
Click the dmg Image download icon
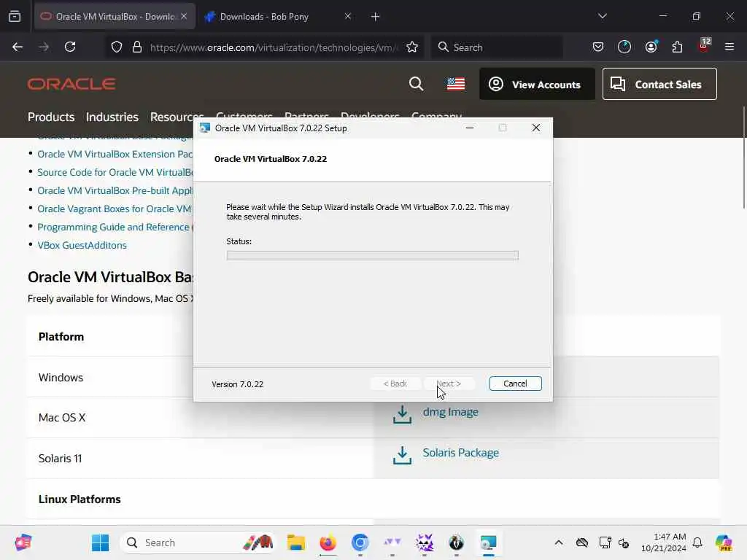click(x=402, y=414)
